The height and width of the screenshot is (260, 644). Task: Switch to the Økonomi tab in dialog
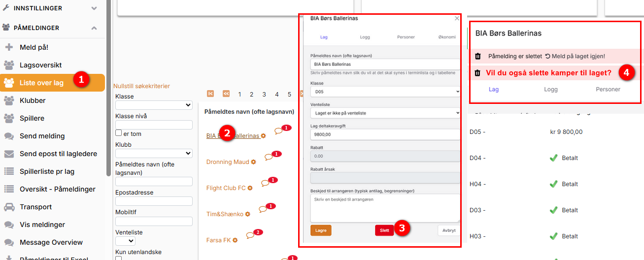coord(446,37)
